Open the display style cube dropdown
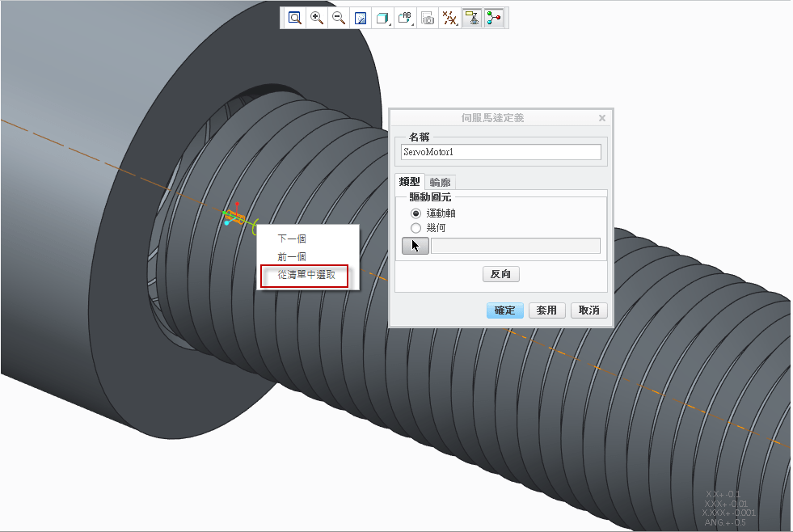The image size is (793, 532). click(383, 18)
